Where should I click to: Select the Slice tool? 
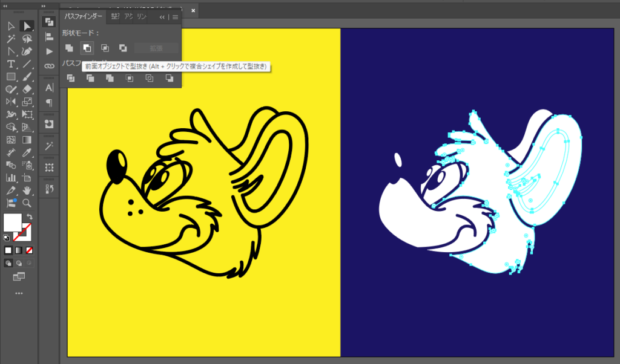click(11, 190)
